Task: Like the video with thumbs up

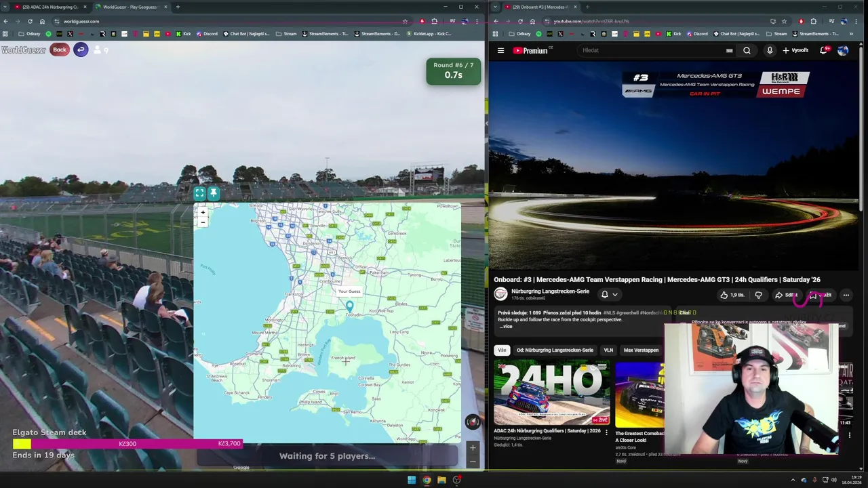Action: [732, 295]
